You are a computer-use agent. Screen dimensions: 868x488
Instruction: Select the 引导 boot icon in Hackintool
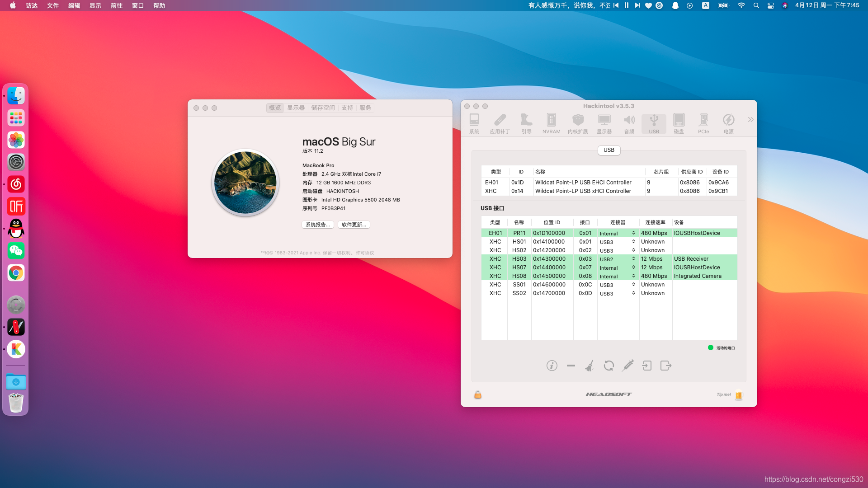click(526, 123)
